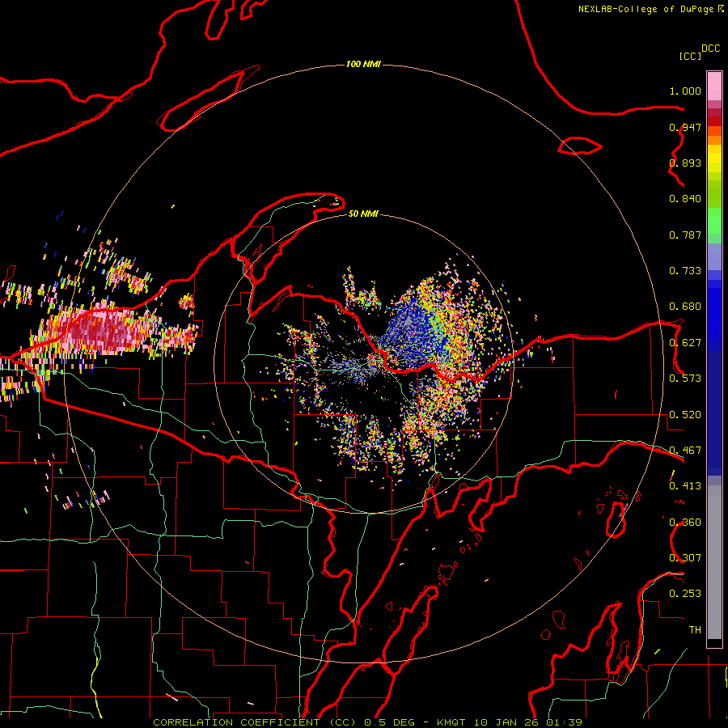Viewport: 728px width, 728px height.
Task: Click the Correlation Coefficient KMQT caption
Action: [367, 722]
